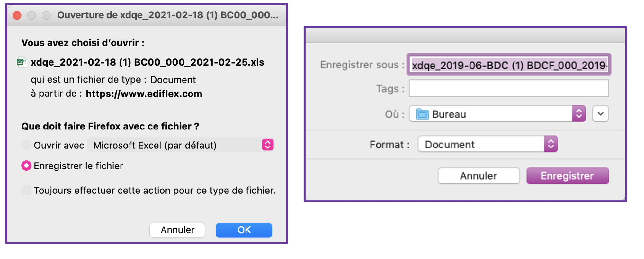Expand the save dialog with the chevron button
This screenshot has height=259, width=644.
600,113
